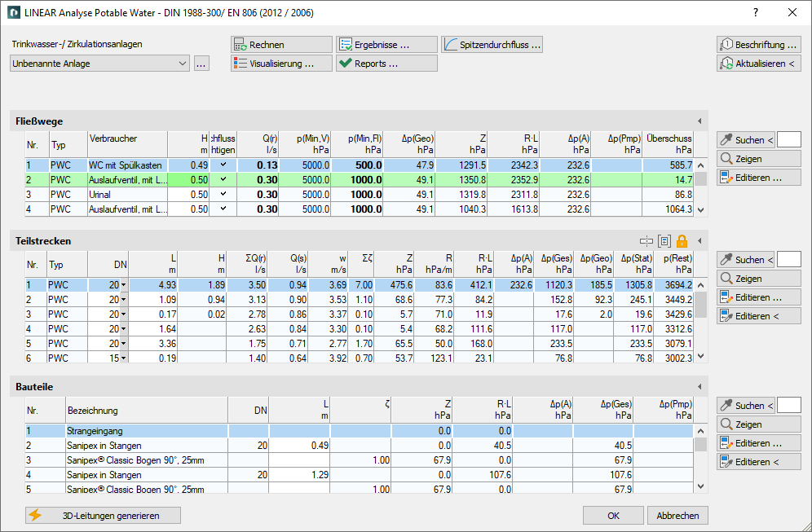Open Beschriftung labeling settings
The height and width of the screenshot is (532, 812).
(759, 45)
